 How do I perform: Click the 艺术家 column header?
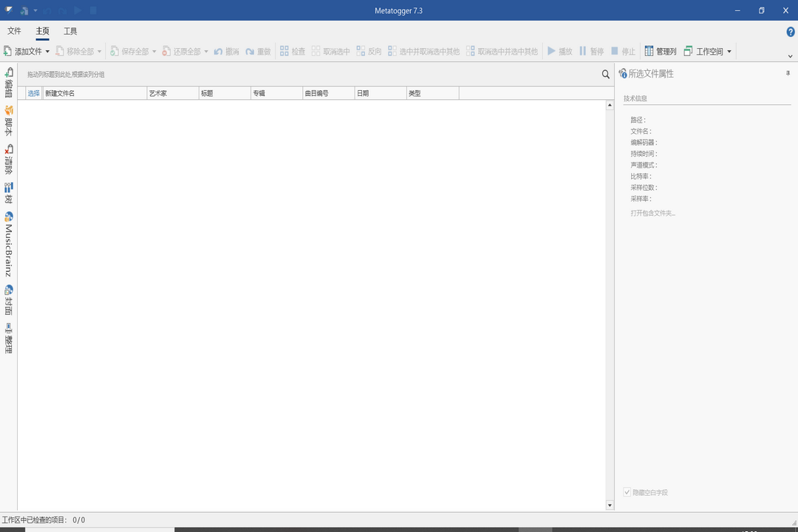click(172, 93)
